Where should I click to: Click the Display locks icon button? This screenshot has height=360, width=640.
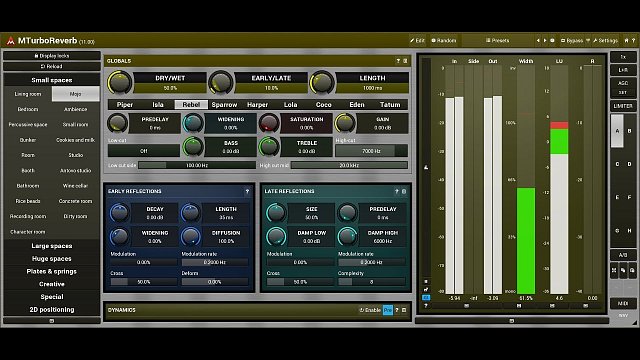pyautogui.click(x=52, y=56)
